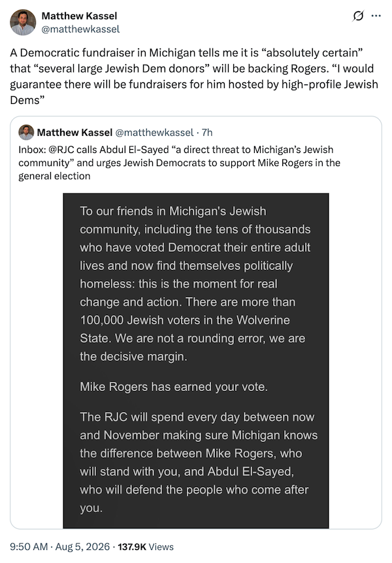
Task: Click the 'The RJC will spend every day' paragraph
Action: [199, 462]
